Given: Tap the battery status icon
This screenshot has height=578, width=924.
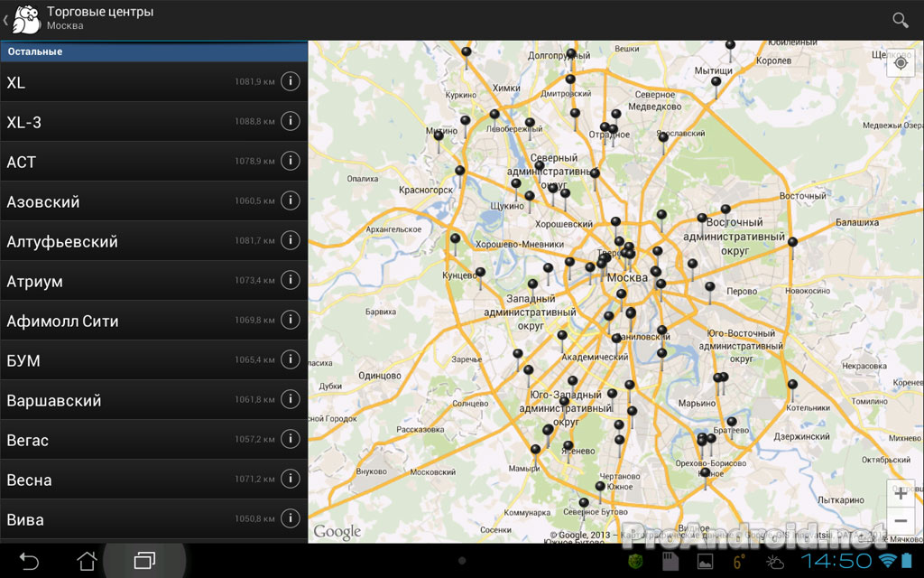Looking at the screenshot, I should (906, 560).
